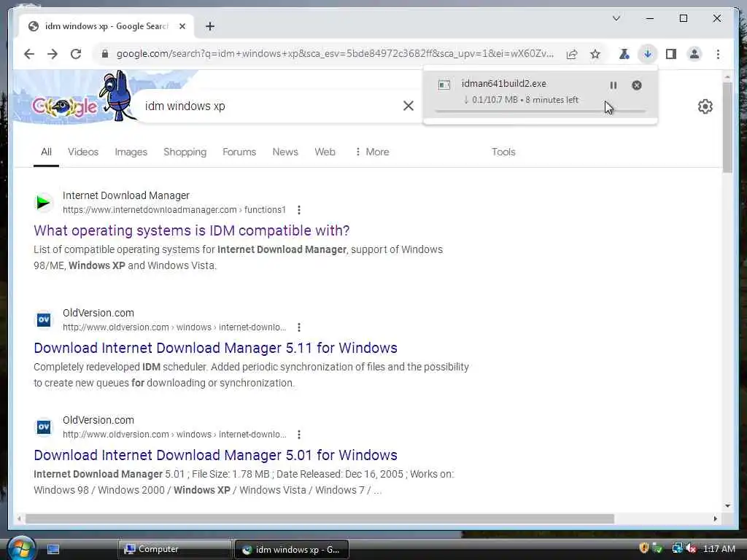Bookmark this page with the star icon
This screenshot has height=560, width=747.
coord(595,54)
